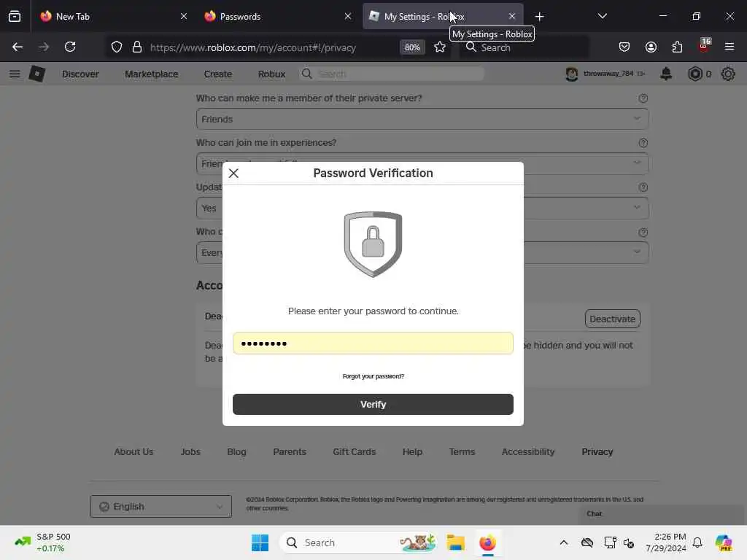Image resolution: width=747 pixels, height=560 pixels.
Task: Close the Password Verification dialog
Action: pyautogui.click(x=233, y=174)
